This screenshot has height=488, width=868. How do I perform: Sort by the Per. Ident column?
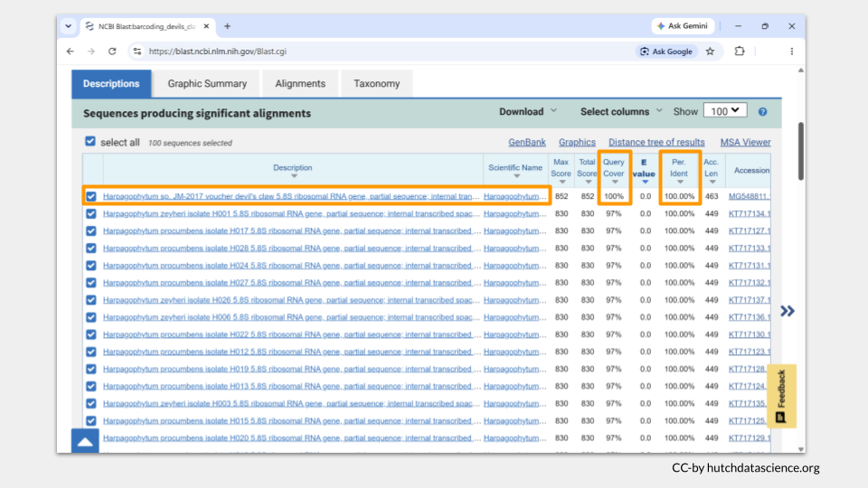point(679,171)
